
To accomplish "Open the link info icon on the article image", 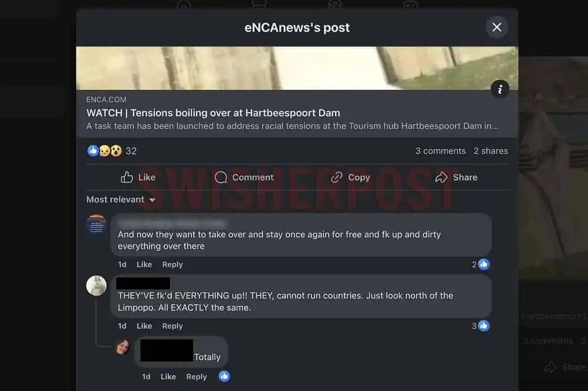I will pos(499,89).
